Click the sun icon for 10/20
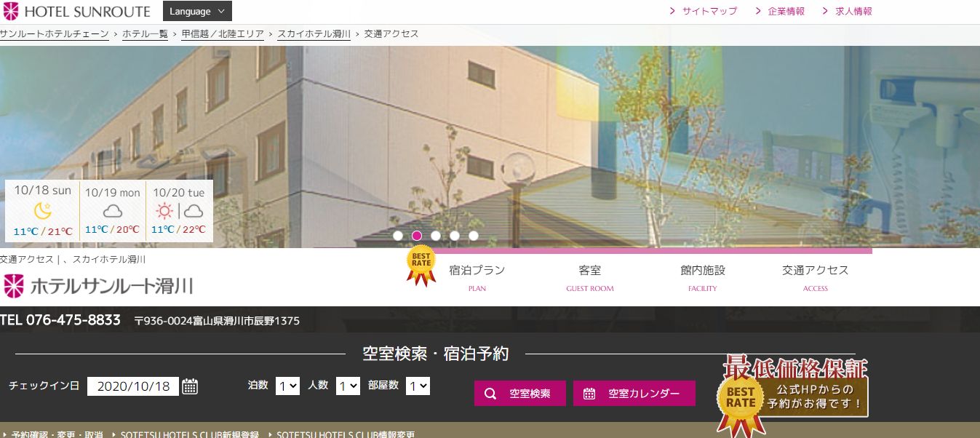Viewport: 980px width, 438px height. pos(165,212)
